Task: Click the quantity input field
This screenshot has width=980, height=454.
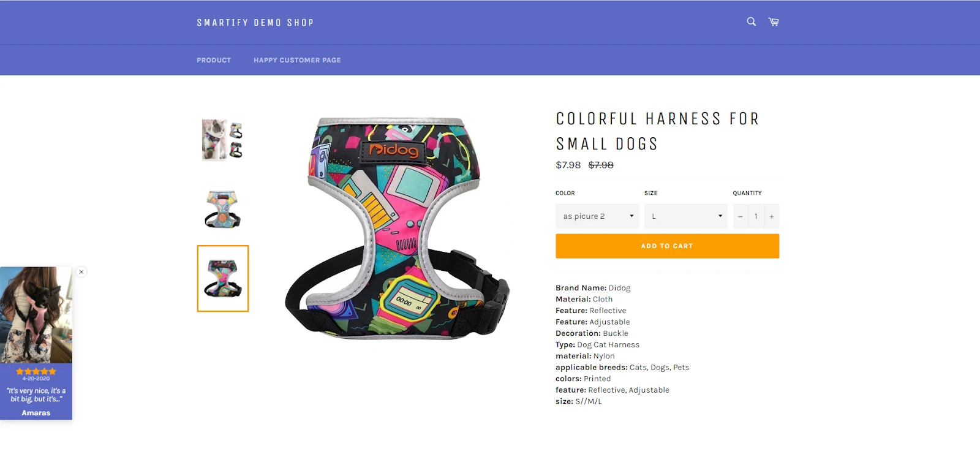Action: coord(756,216)
